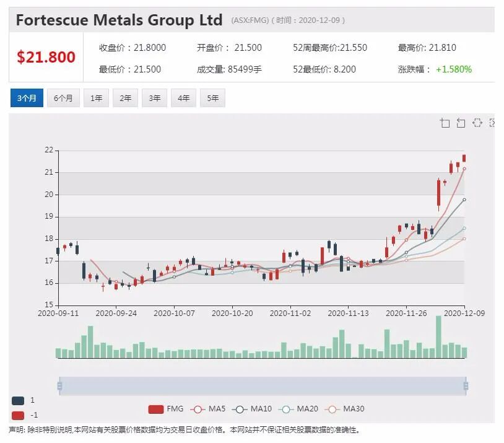The width and height of the screenshot is (504, 443).
Task: Click the tallest green volume bar
Action: (438, 337)
